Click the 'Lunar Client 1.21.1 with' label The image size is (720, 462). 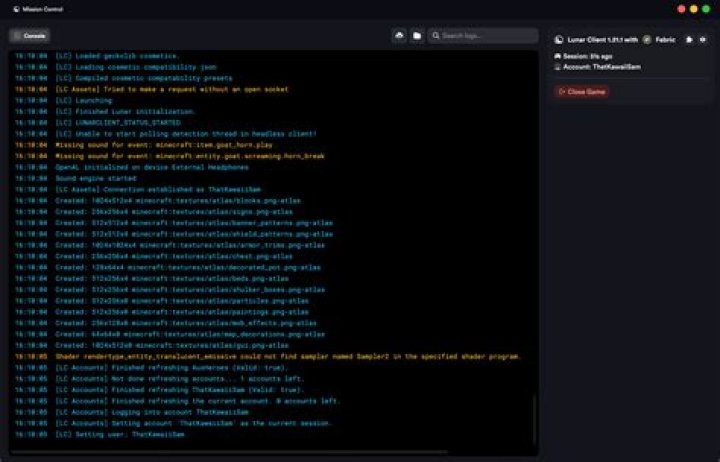[x=602, y=40]
